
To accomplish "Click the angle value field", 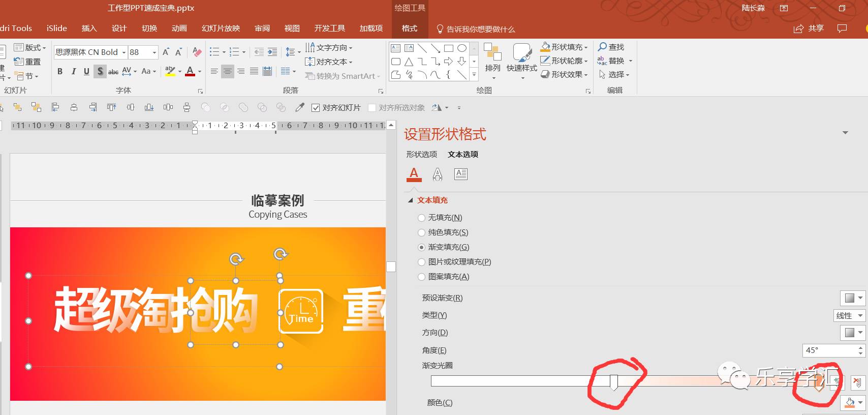I will coord(830,350).
